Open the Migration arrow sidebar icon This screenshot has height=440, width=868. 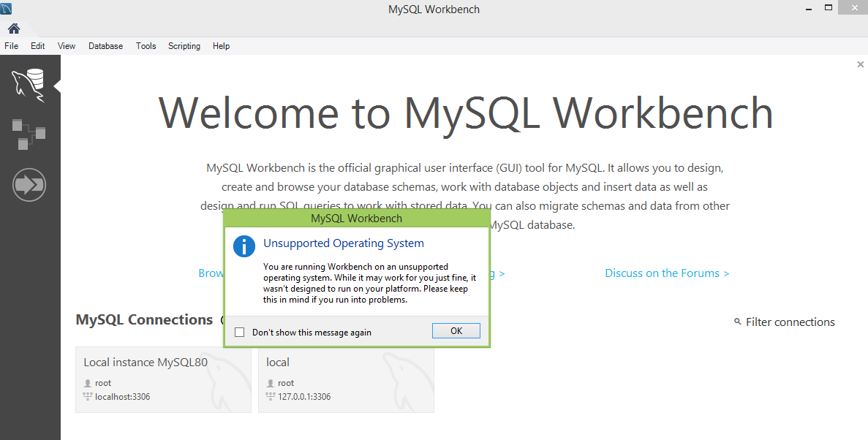coord(29,185)
